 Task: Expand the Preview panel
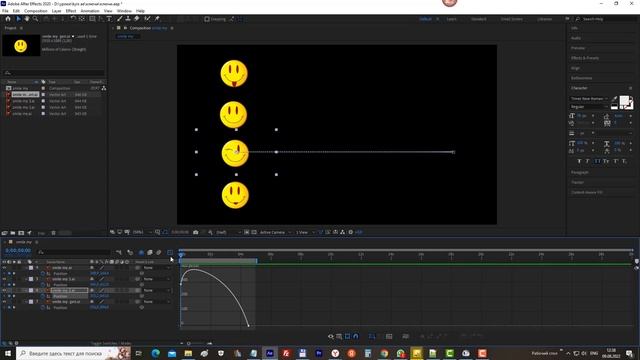point(578,48)
